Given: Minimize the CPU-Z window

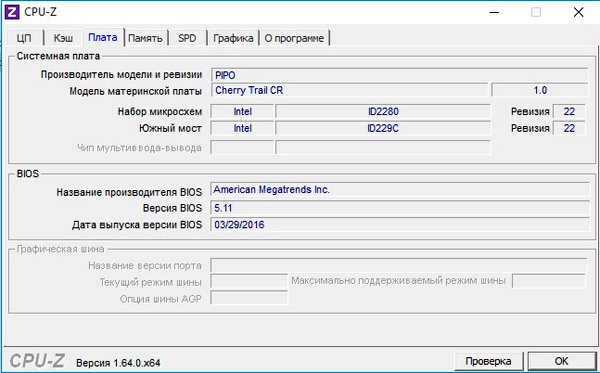Looking at the screenshot, I should pos(494,13).
